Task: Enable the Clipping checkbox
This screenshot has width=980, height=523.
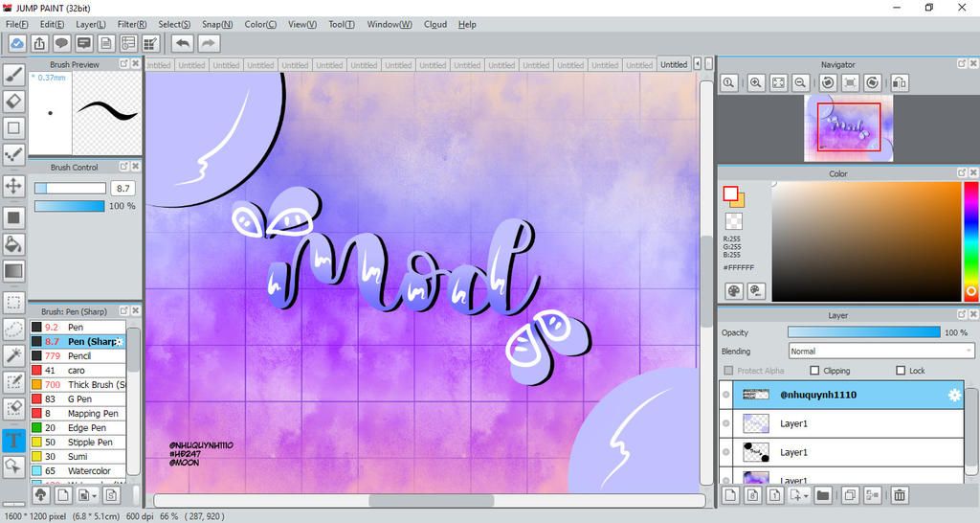Action: point(814,371)
